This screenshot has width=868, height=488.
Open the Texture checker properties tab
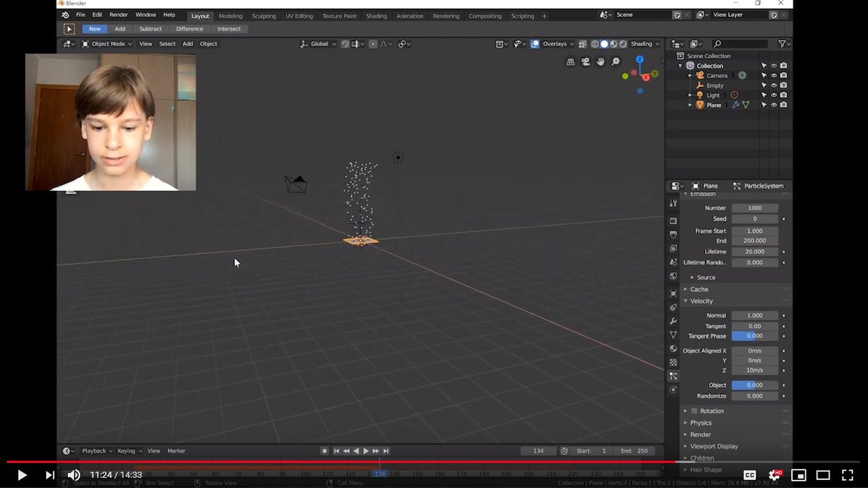(x=673, y=362)
